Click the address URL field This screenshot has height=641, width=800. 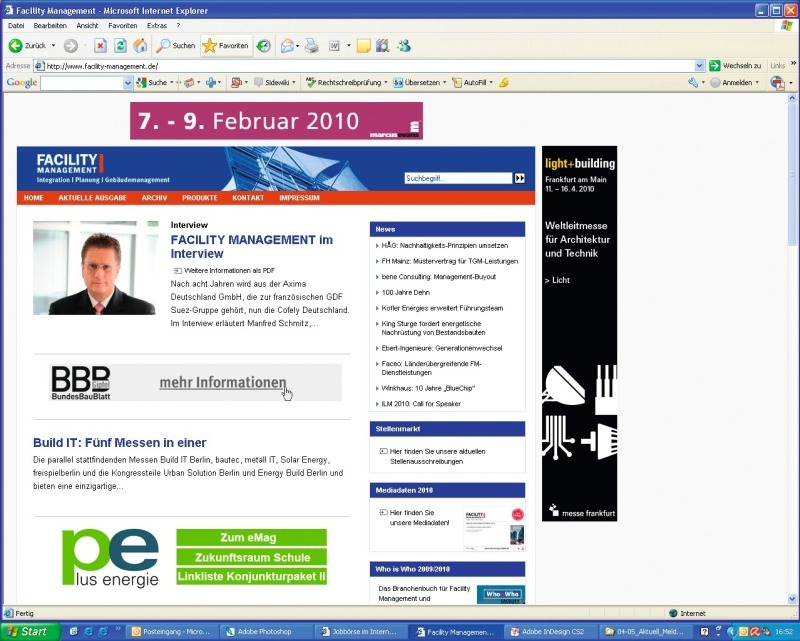click(x=365, y=66)
